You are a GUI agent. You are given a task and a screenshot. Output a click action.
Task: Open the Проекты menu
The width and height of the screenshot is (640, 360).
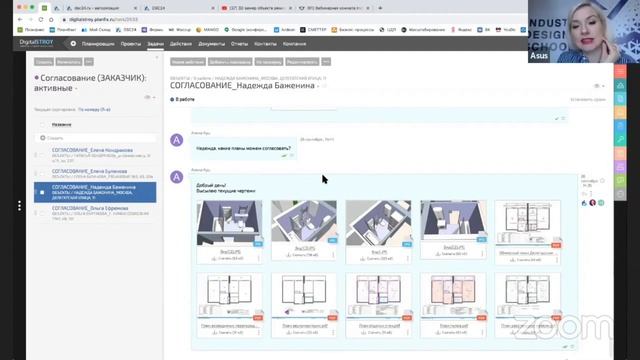pyautogui.click(x=131, y=44)
